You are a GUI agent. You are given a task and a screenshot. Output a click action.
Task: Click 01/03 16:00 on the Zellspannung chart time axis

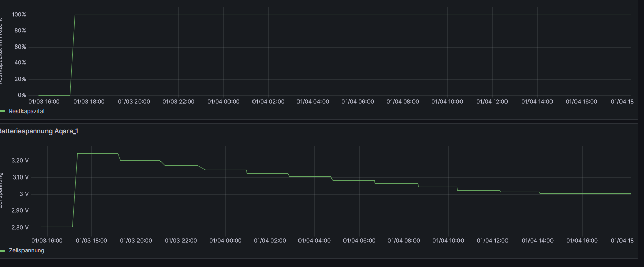pos(47,240)
